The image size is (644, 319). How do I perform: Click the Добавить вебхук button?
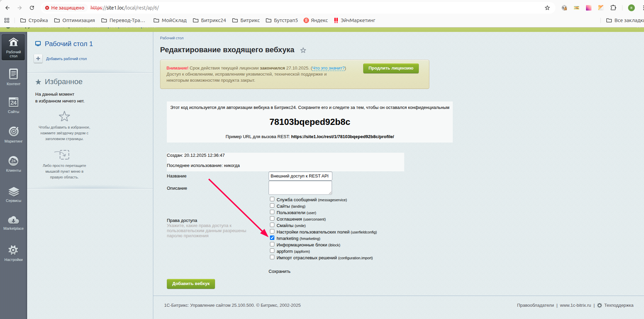[191, 284]
